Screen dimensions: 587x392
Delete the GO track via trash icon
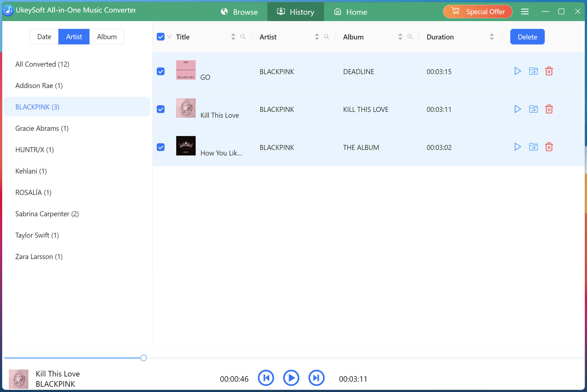click(x=549, y=71)
